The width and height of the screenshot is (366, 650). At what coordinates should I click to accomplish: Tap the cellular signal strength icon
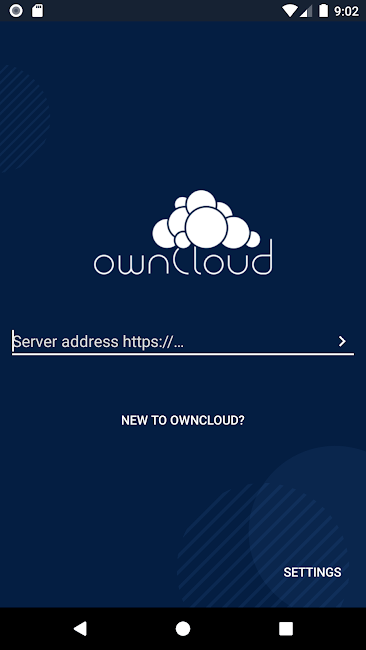click(306, 11)
